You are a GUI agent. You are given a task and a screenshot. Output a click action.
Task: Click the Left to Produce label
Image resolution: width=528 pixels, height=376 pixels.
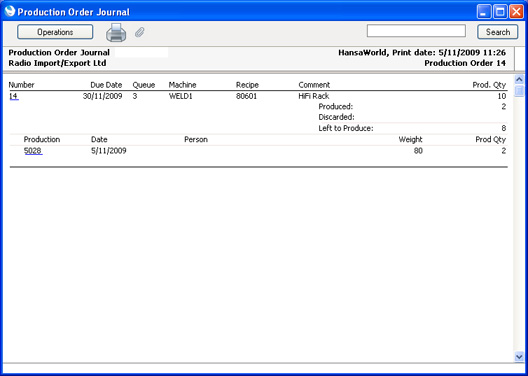pyautogui.click(x=346, y=128)
